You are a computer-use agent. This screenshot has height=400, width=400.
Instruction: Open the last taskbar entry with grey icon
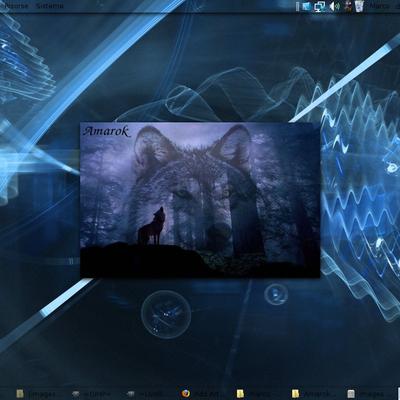(367, 394)
